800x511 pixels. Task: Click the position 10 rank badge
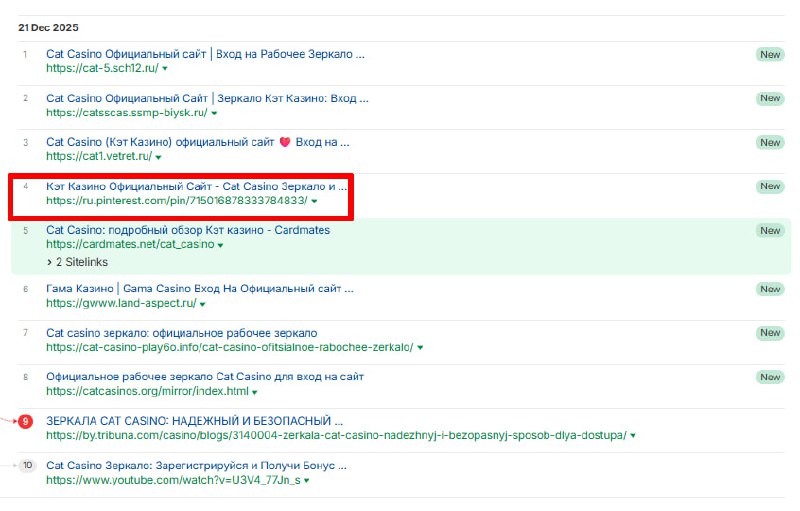(26, 465)
